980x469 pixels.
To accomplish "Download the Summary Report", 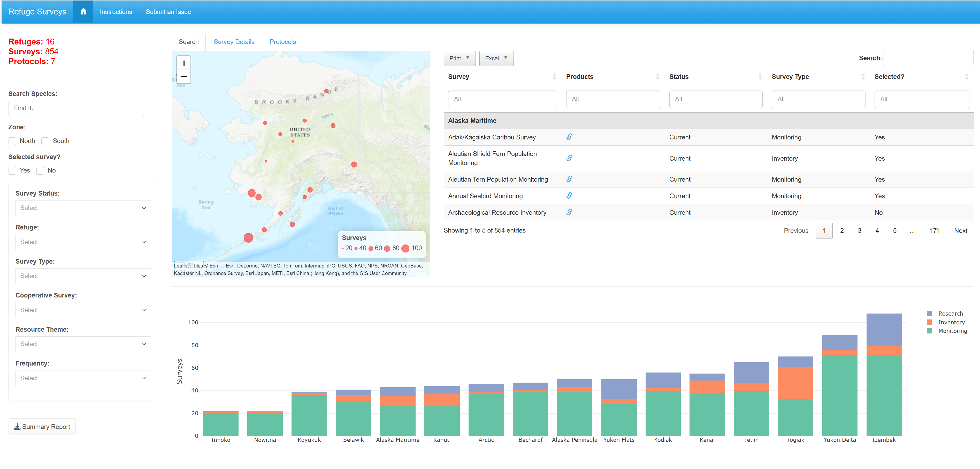I will tap(42, 426).
